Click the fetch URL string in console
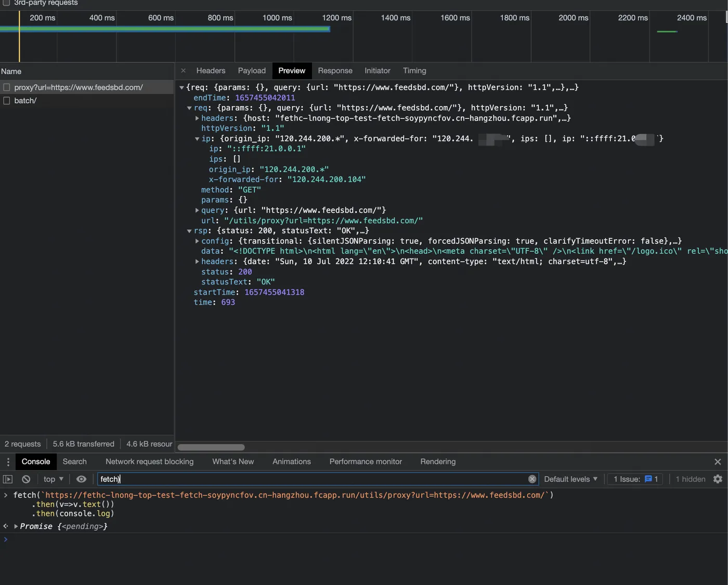 [x=295, y=495]
